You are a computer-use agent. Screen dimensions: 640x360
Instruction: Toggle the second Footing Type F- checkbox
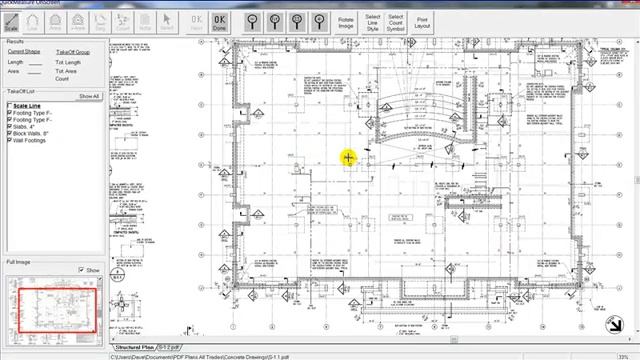point(9,120)
